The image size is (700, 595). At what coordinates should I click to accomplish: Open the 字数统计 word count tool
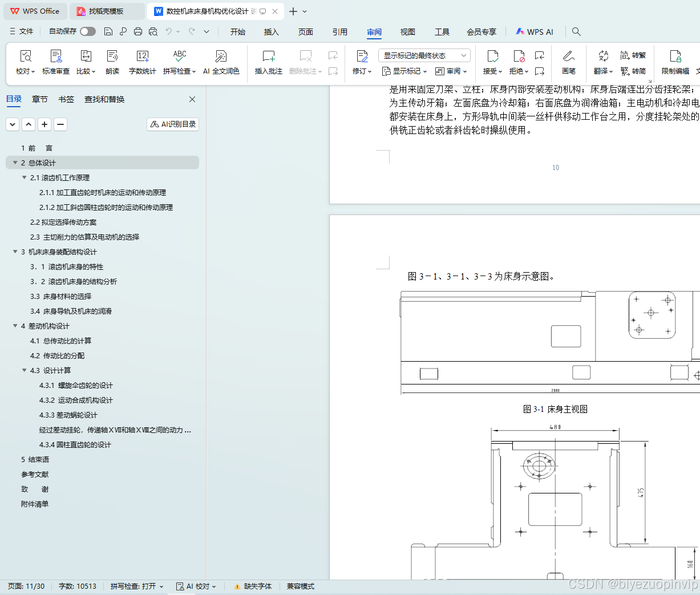142,62
